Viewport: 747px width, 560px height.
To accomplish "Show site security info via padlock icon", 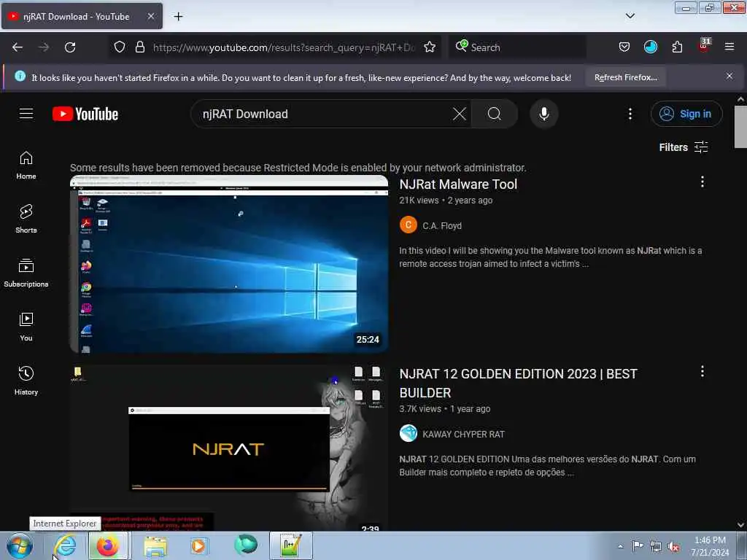I will 139,47.
